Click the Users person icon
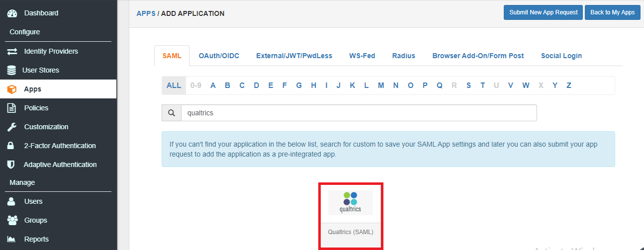The width and height of the screenshot is (644, 250). [x=11, y=201]
